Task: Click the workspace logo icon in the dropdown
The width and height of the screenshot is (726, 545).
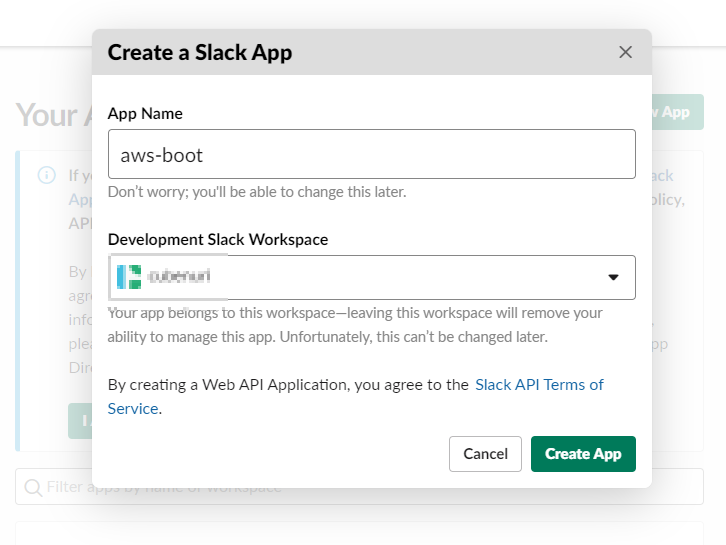Action: tap(129, 277)
